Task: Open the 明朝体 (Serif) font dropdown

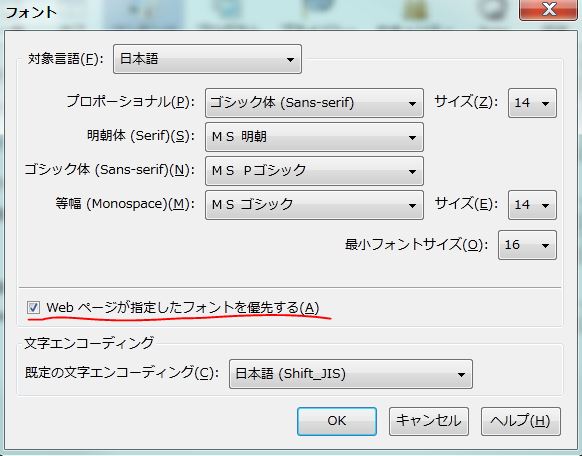Action: (314, 137)
